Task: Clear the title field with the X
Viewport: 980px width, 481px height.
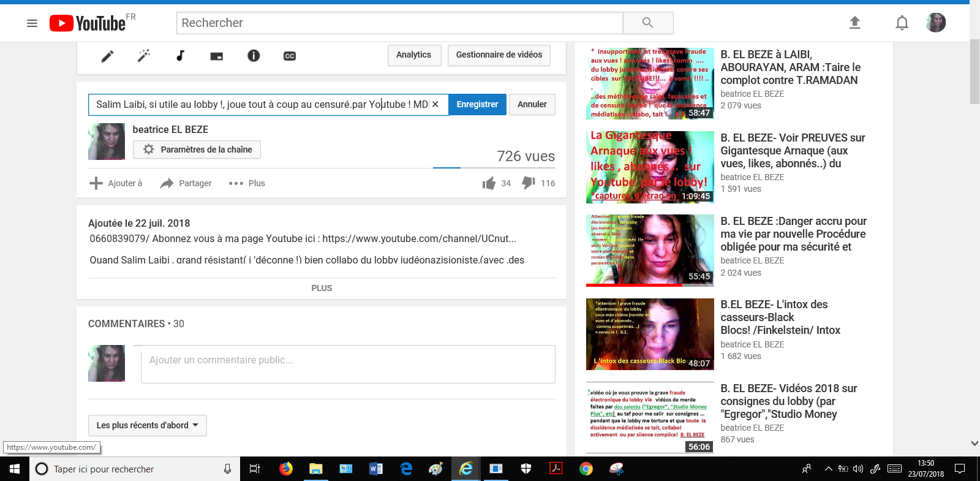Action: [435, 104]
